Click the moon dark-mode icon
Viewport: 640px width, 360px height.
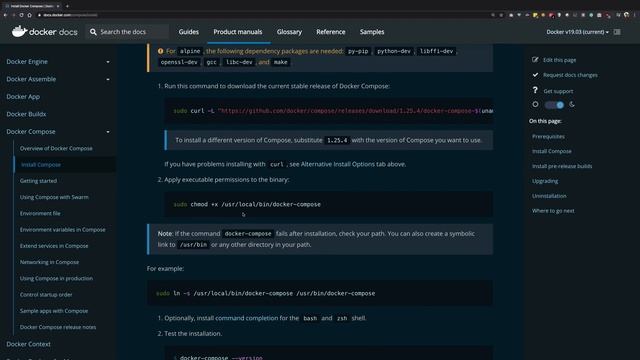572,104
